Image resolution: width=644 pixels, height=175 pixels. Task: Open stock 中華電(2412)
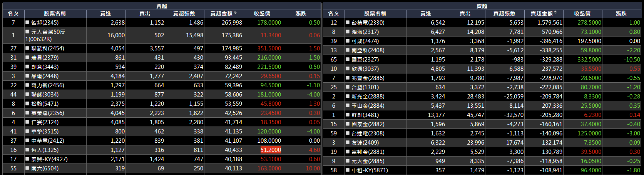(48, 140)
